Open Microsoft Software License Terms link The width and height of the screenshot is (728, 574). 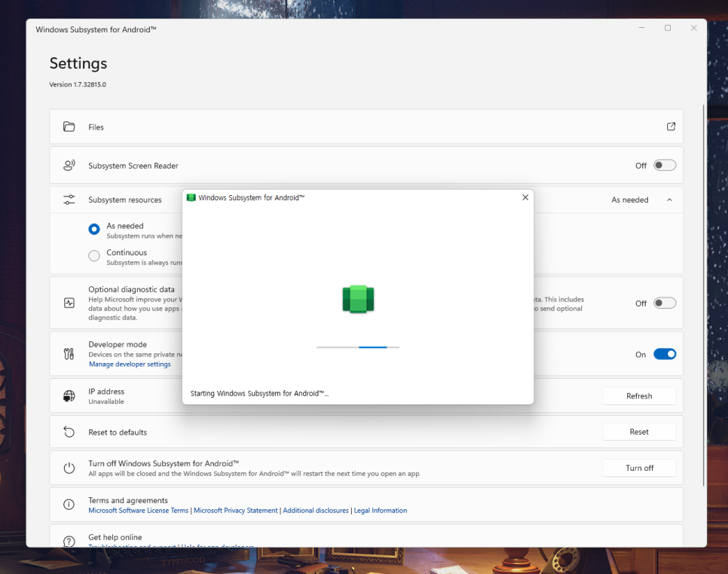(x=139, y=511)
